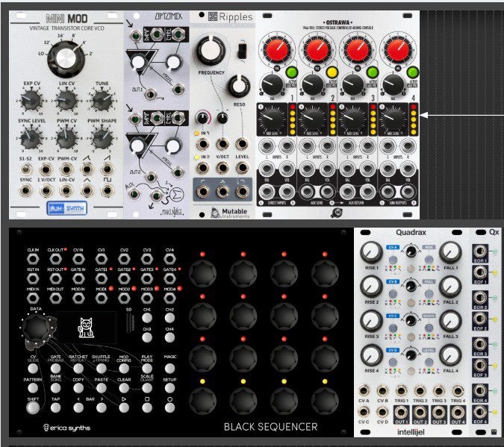504x447 pixels.
Task: Click the CLK IN jack on Black Sequencer
Action: coord(33,259)
